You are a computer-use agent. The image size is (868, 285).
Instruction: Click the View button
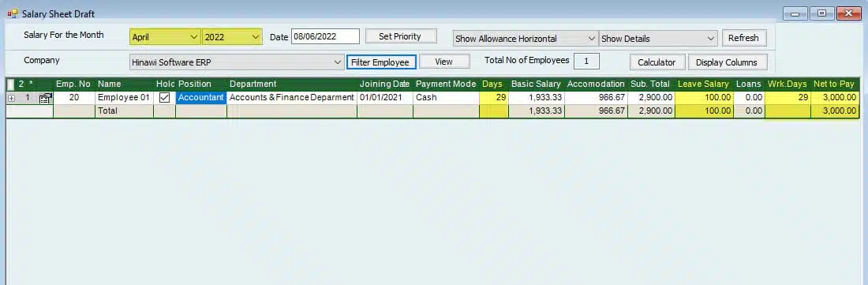point(444,62)
